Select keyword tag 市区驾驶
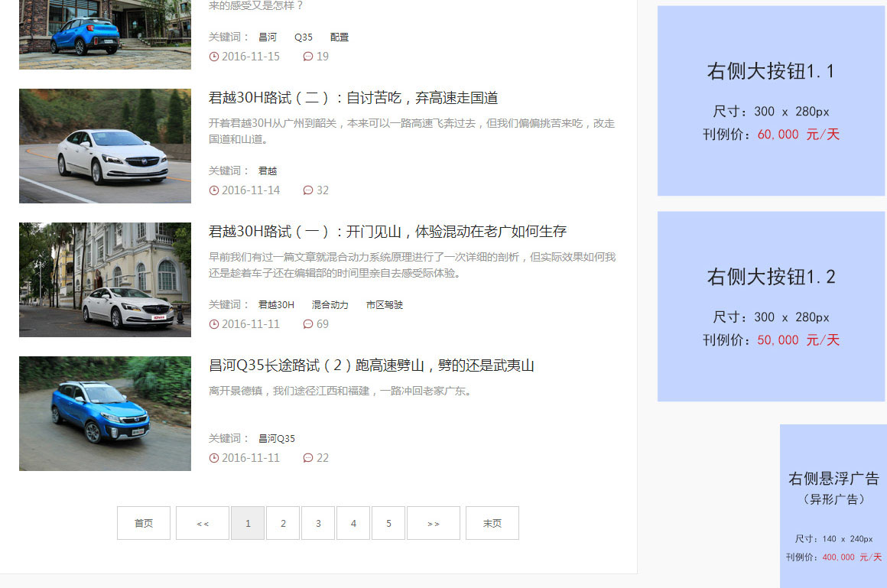This screenshot has height=588, width=887. 384,305
